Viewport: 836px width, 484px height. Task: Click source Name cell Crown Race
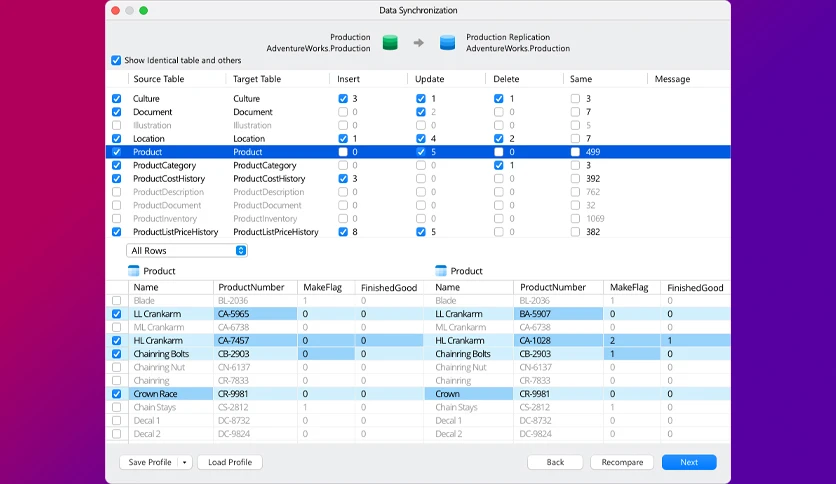tap(171, 394)
